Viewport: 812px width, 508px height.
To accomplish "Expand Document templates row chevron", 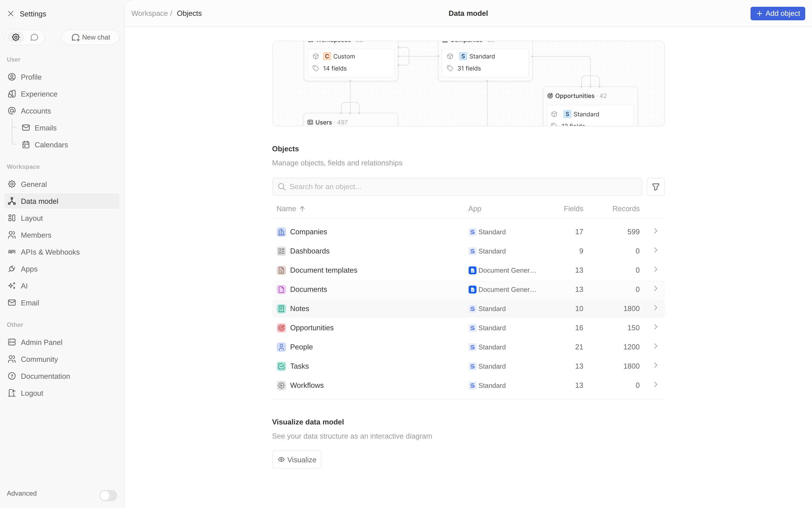I will [655, 270].
